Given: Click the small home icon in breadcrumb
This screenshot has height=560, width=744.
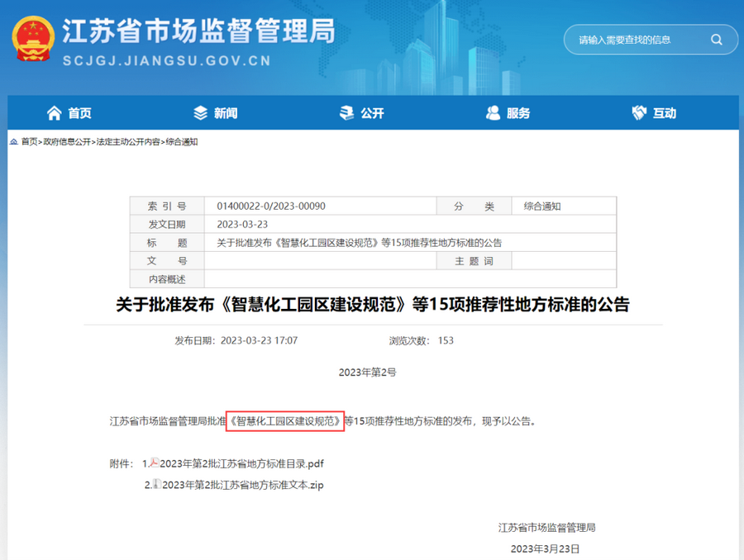Looking at the screenshot, I should coord(14,142).
